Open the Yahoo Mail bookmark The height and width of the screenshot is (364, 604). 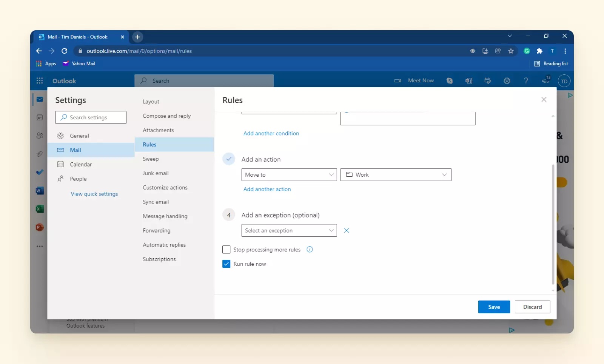(x=79, y=63)
